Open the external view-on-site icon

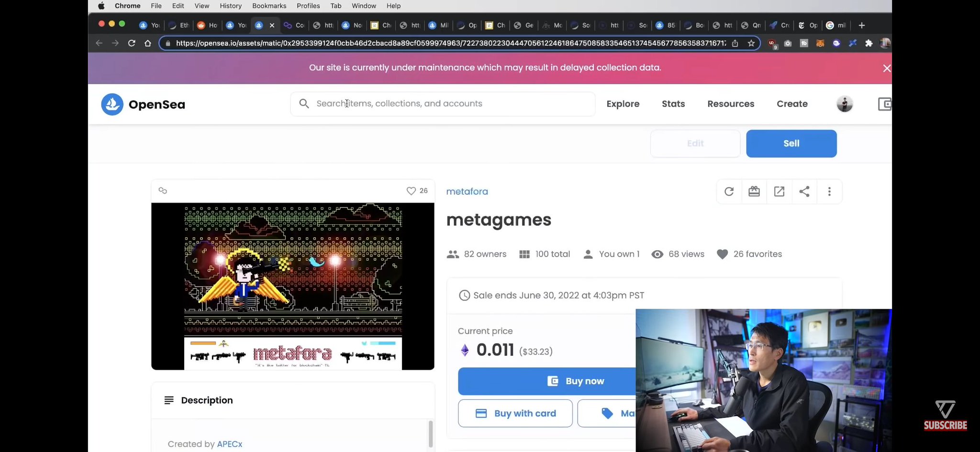pos(779,191)
